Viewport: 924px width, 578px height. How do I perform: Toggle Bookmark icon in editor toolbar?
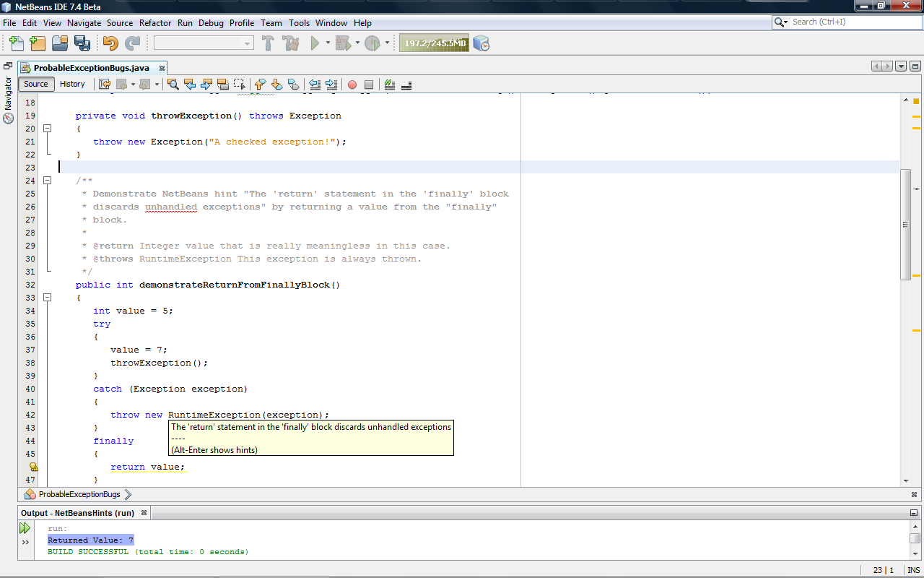pos(293,85)
